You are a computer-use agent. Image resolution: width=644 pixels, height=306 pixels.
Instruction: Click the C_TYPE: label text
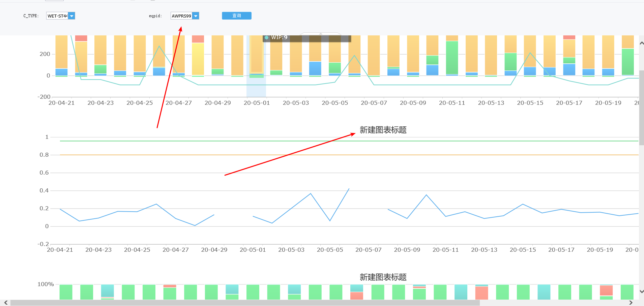tap(31, 16)
